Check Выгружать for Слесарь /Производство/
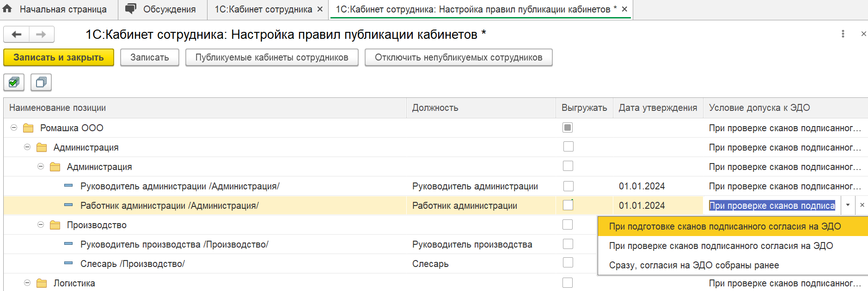The width and height of the screenshot is (868, 291). 568,263
